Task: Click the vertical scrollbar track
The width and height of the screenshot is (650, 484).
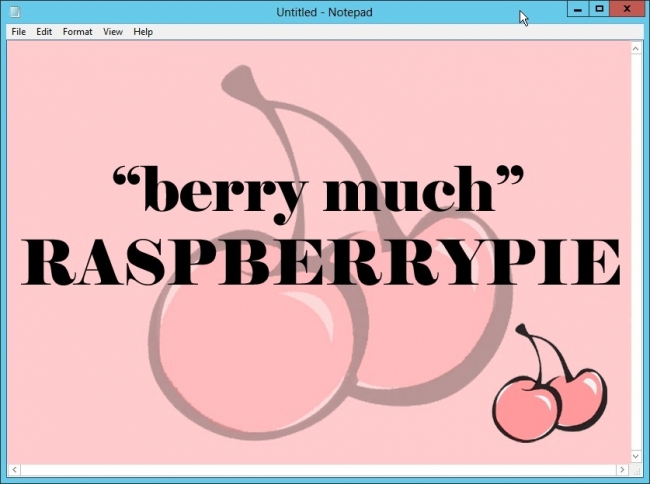Action: [637, 250]
